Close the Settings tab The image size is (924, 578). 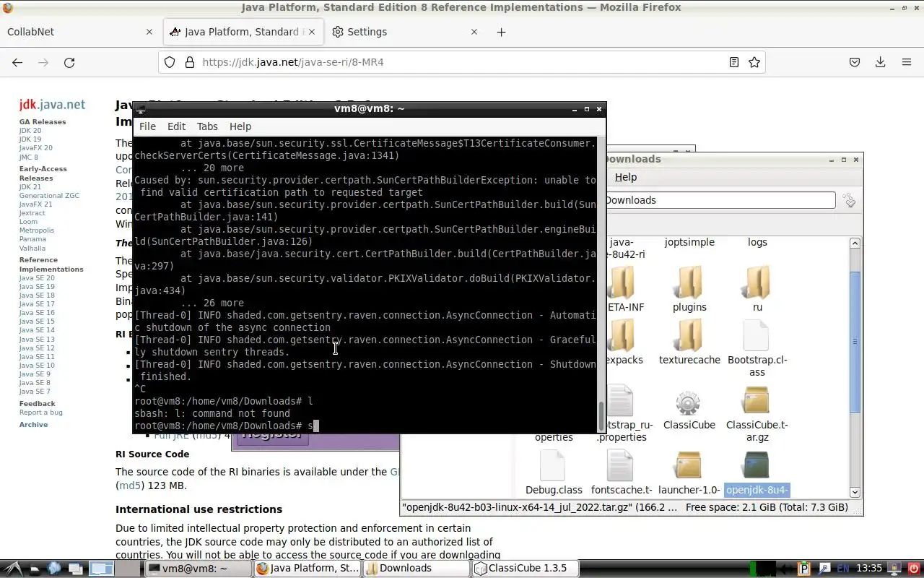(474, 32)
